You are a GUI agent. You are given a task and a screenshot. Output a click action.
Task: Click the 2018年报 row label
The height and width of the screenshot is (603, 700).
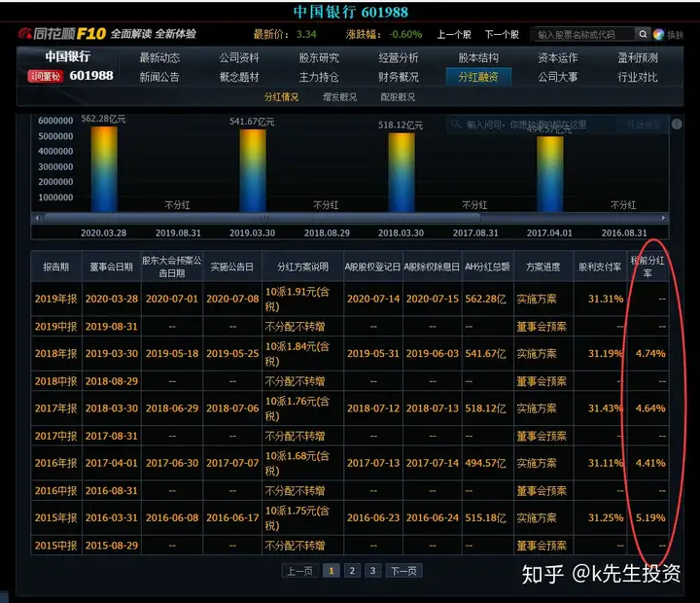(x=55, y=353)
